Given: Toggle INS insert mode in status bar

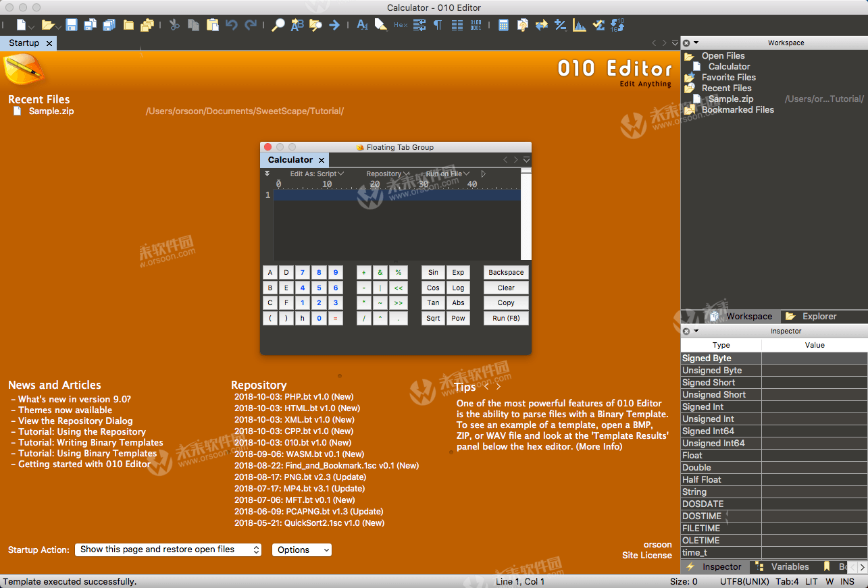Looking at the screenshot, I should point(847,581).
